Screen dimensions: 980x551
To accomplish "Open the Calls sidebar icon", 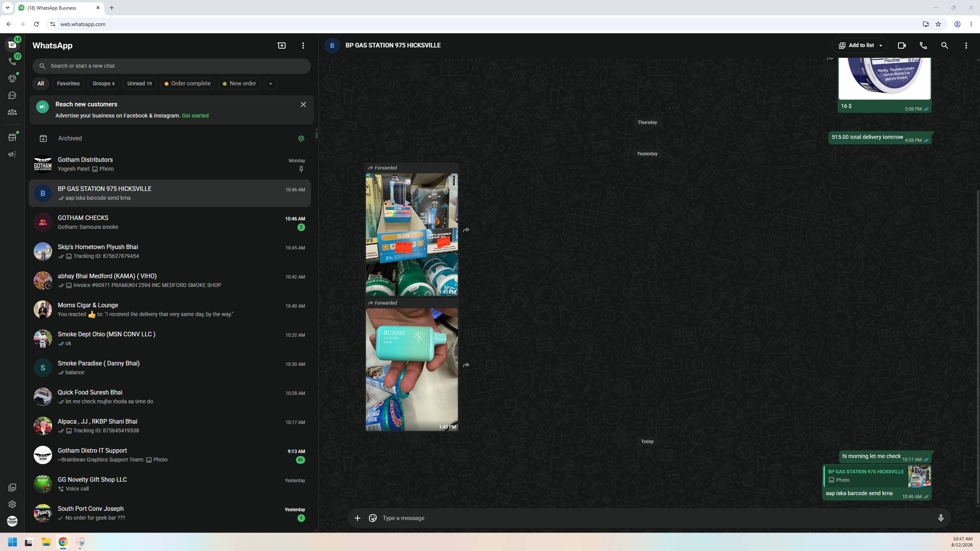I will pos(12,62).
